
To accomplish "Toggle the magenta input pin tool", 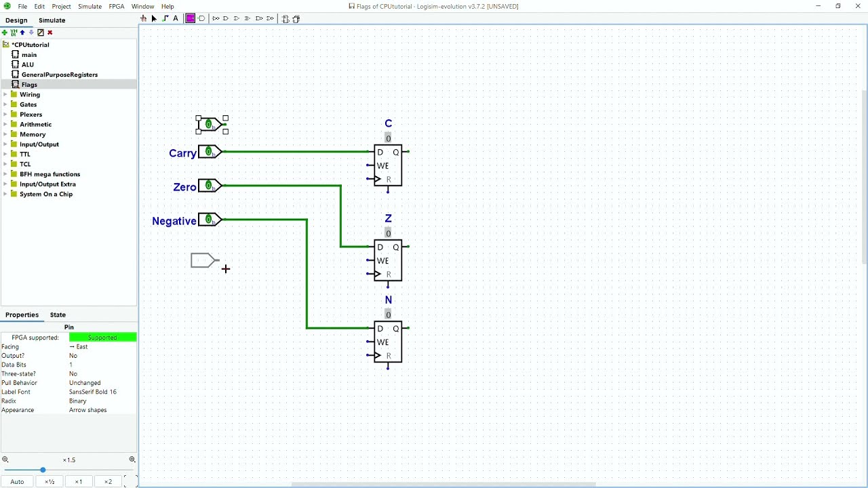I will click(x=191, y=19).
